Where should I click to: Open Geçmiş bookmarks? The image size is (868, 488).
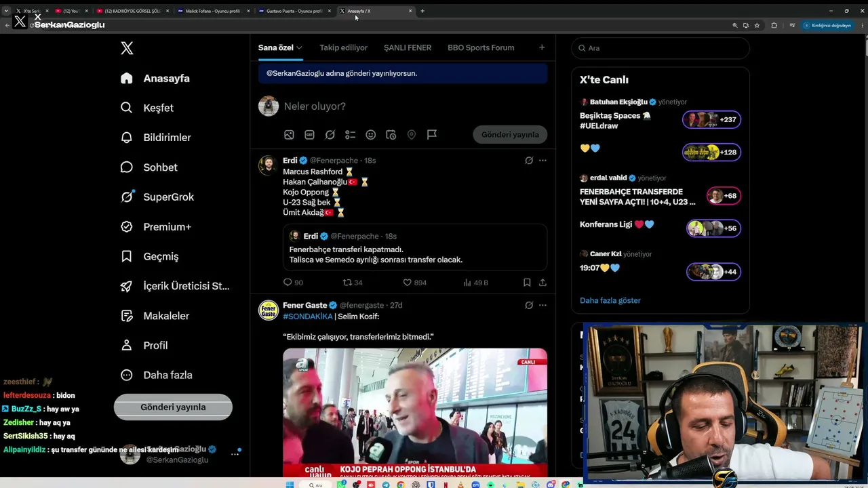[x=149, y=256]
